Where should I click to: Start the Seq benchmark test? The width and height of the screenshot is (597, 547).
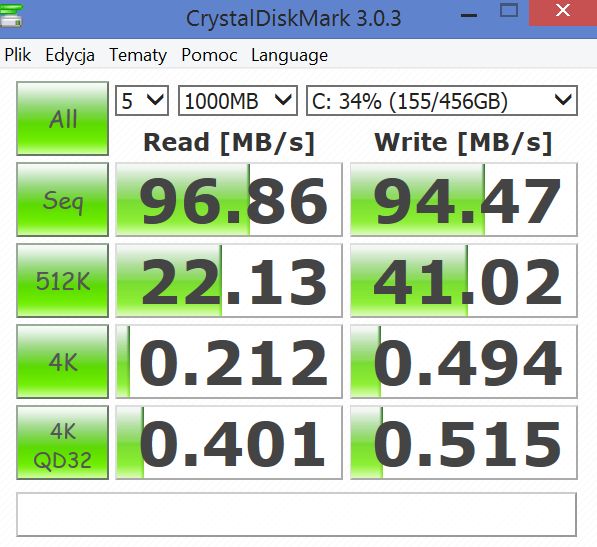pos(62,199)
